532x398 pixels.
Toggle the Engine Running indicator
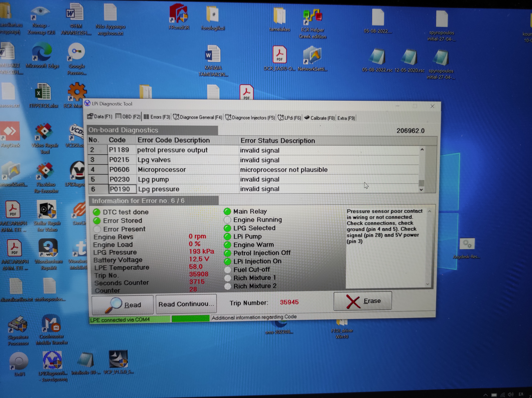point(227,220)
